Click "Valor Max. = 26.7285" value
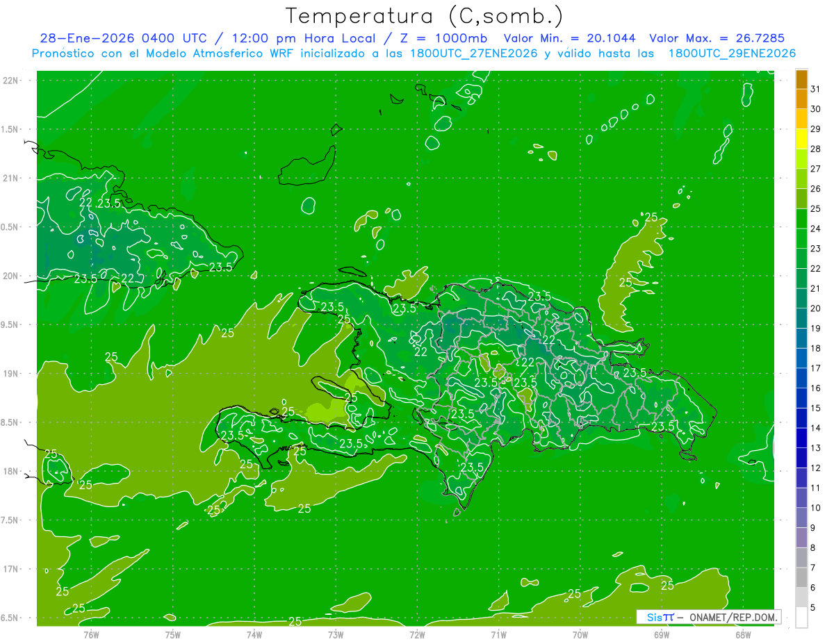This screenshot has width=834, height=644. (717, 39)
